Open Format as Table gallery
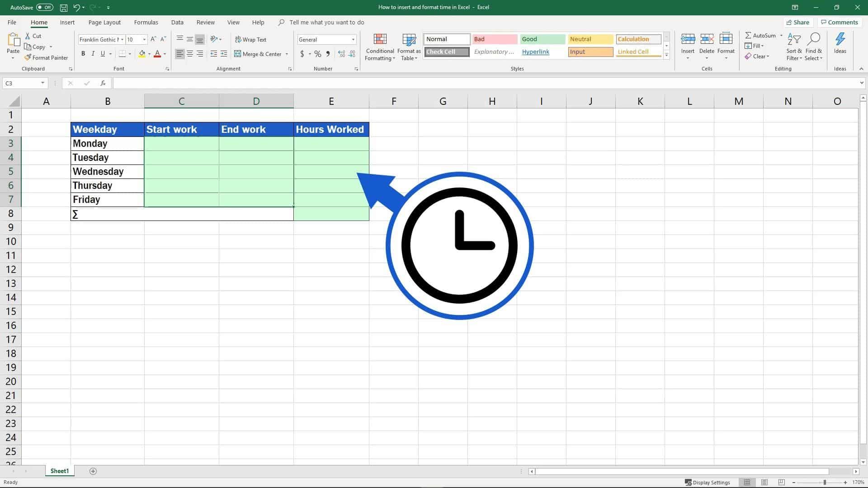Viewport: 868px width, 488px height. pyautogui.click(x=409, y=47)
